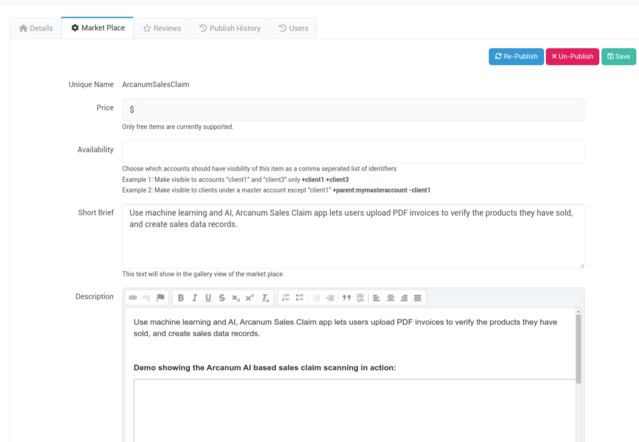Image resolution: width=639 pixels, height=442 pixels.
Task: Click the 'This text will show in the gallery' note
Action: tap(203, 274)
